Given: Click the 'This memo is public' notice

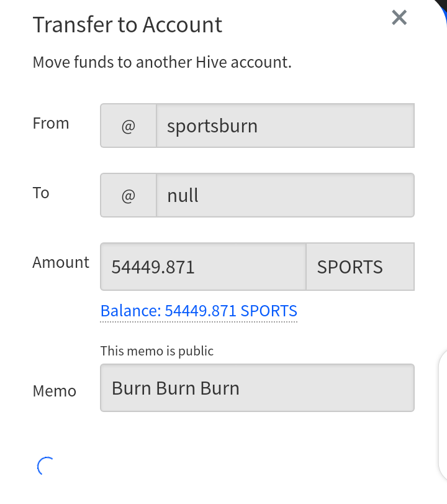Looking at the screenshot, I should [x=156, y=351].
